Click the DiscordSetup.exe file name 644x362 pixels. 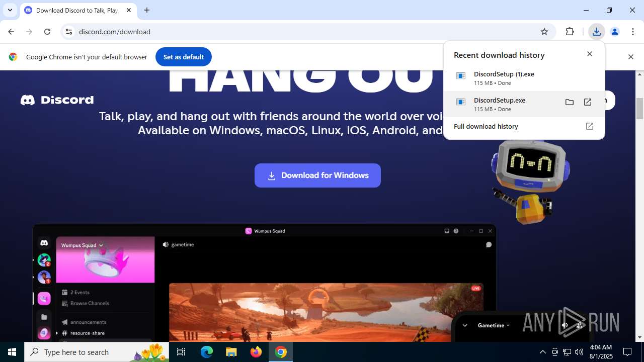tap(500, 100)
